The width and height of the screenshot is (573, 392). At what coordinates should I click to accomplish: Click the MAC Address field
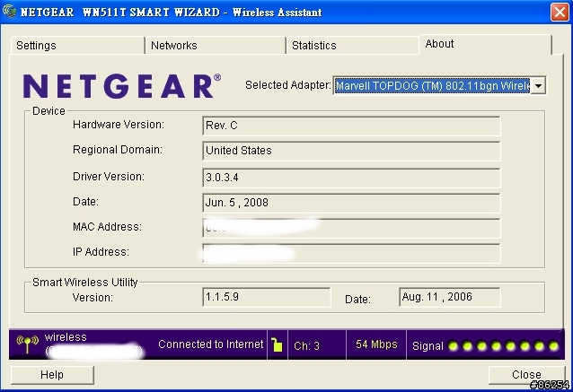click(351, 228)
